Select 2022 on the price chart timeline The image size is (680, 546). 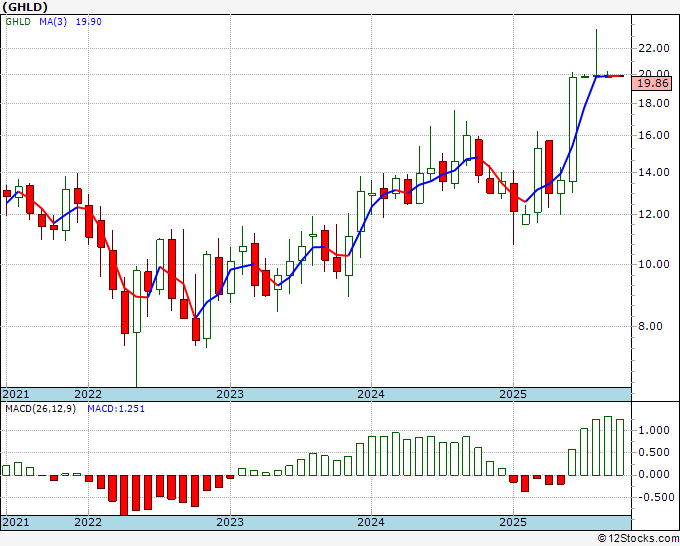pyautogui.click(x=88, y=394)
